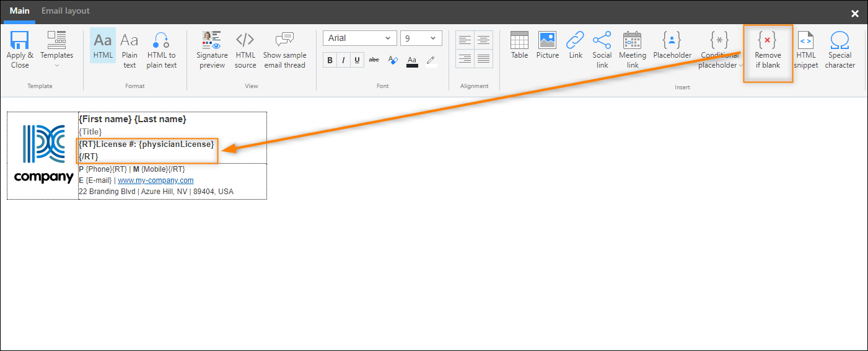Insert a Table into the signature
The width and height of the screenshot is (868, 351).
pos(519,45)
